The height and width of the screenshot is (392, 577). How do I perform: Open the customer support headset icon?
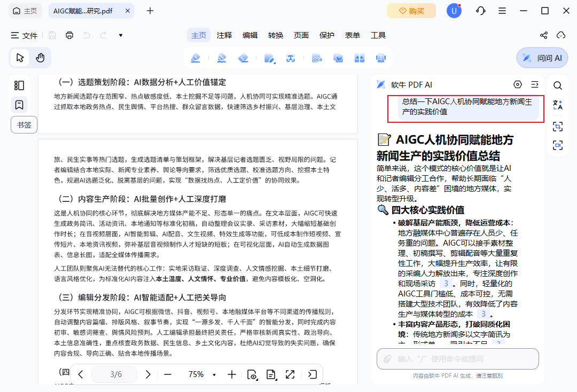[x=481, y=11]
